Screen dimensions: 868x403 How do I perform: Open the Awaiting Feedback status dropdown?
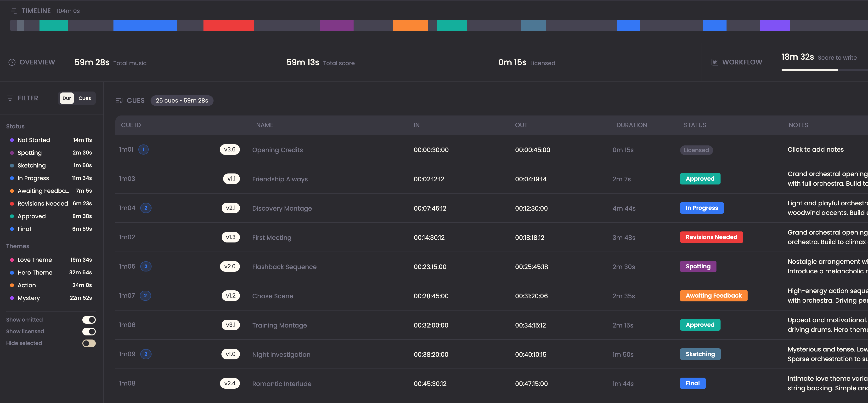(713, 295)
